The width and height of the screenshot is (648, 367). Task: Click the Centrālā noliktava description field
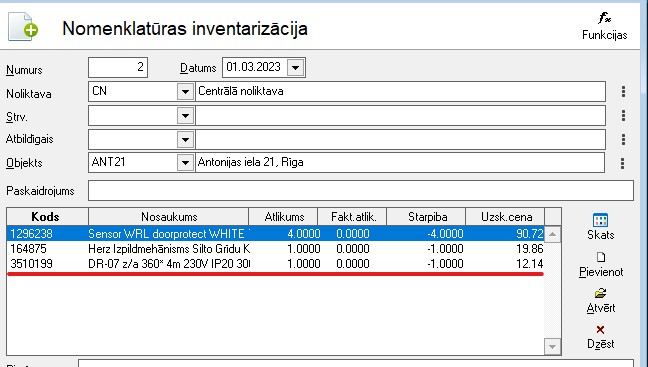[400, 91]
